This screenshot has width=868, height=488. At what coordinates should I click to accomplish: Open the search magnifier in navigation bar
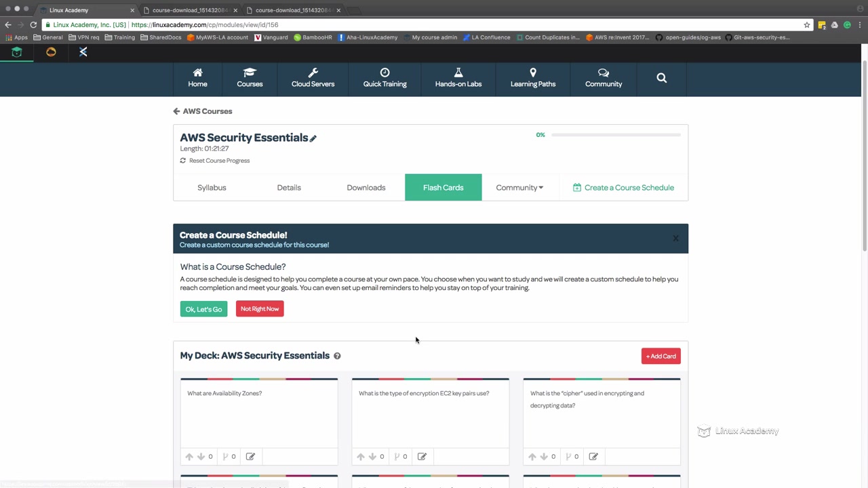pyautogui.click(x=662, y=78)
